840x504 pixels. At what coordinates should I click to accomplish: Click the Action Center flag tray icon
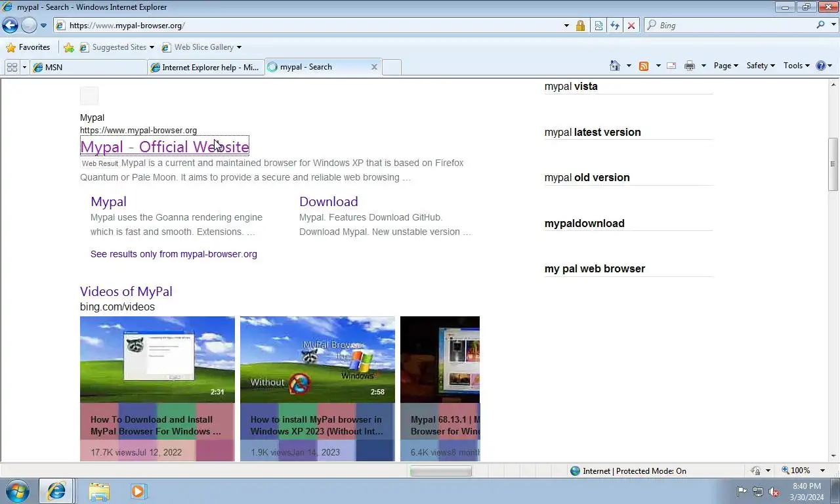pos(742,492)
